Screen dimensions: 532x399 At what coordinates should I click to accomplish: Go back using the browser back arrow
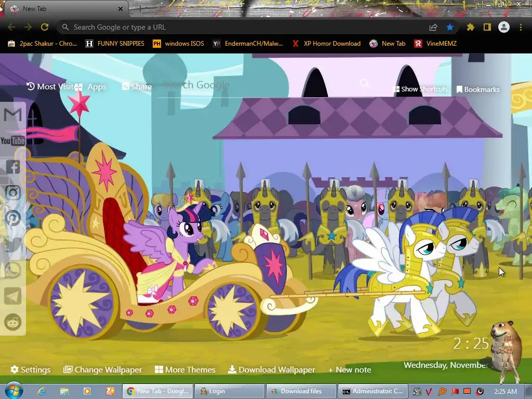coord(11,27)
